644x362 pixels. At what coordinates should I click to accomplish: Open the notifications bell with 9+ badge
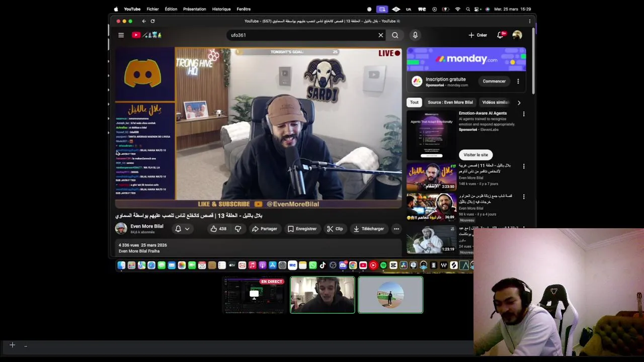[500, 35]
